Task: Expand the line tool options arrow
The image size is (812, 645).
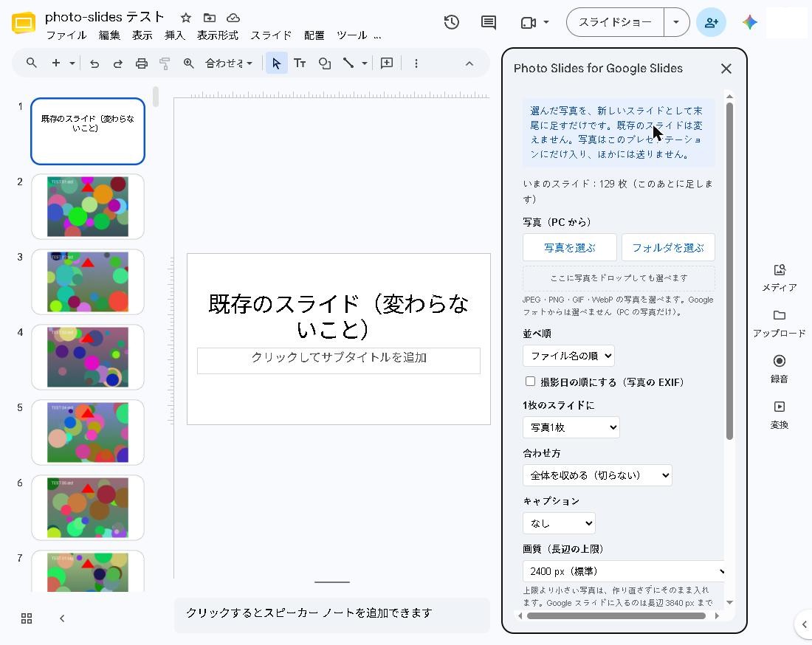Action: coord(365,63)
